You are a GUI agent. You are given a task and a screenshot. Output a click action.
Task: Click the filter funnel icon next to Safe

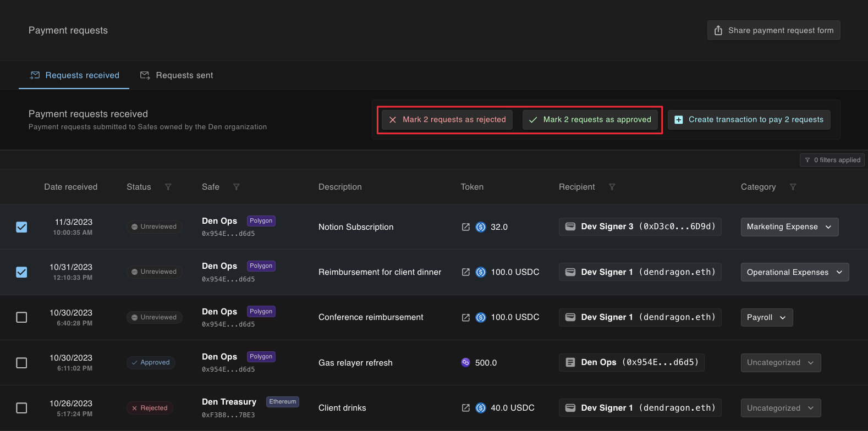pyautogui.click(x=236, y=187)
